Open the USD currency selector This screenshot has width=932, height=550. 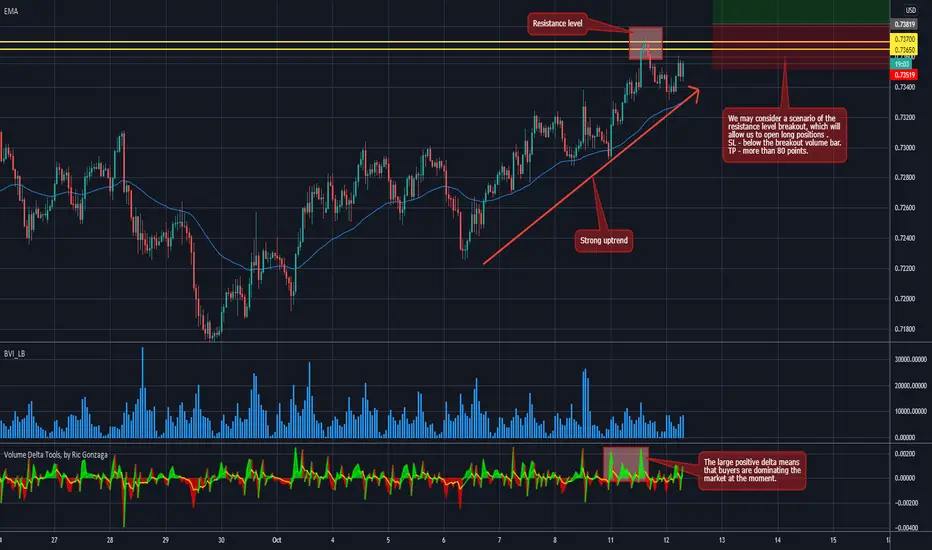click(x=910, y=10)
